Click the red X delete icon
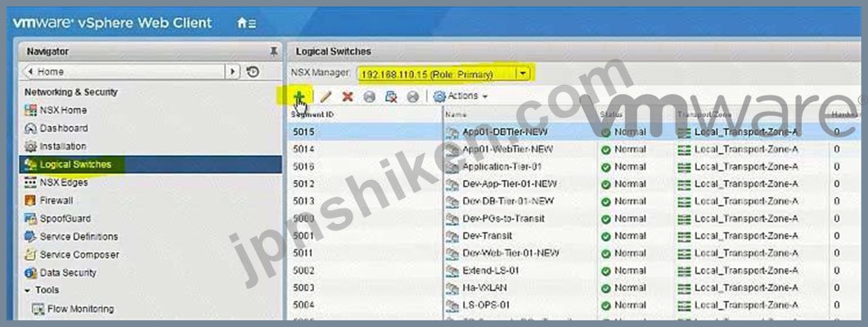This screenshot has width=868, height=327. coord(348,96)
